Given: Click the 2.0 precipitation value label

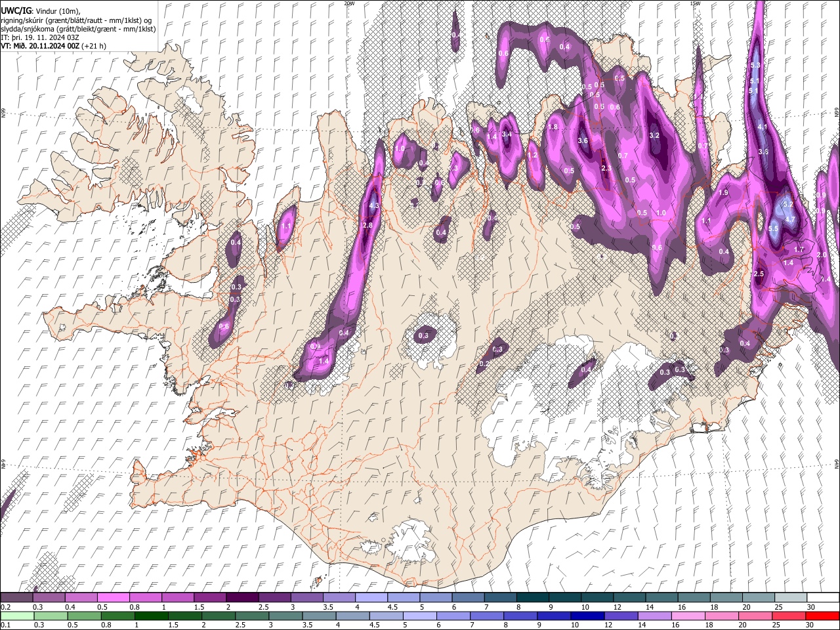Looking at the screenshot, I should click(822, 255).
